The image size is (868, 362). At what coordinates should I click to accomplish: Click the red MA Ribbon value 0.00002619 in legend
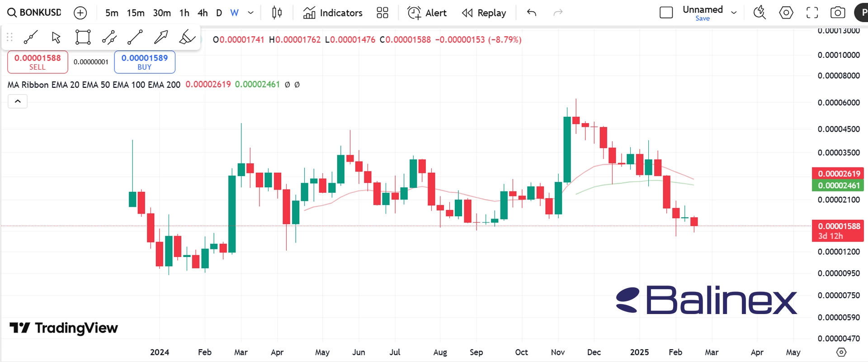[208, 85]
